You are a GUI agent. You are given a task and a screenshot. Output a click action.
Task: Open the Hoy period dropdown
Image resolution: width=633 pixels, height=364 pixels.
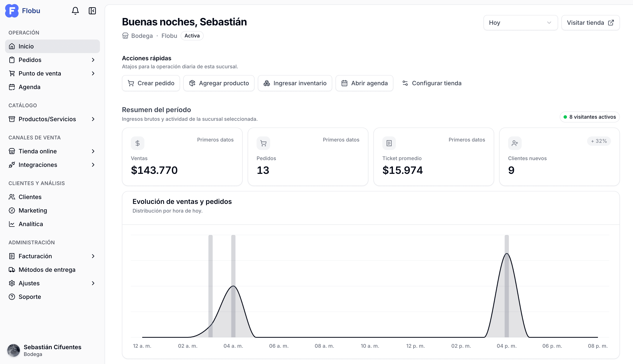[x=520, y=23]
